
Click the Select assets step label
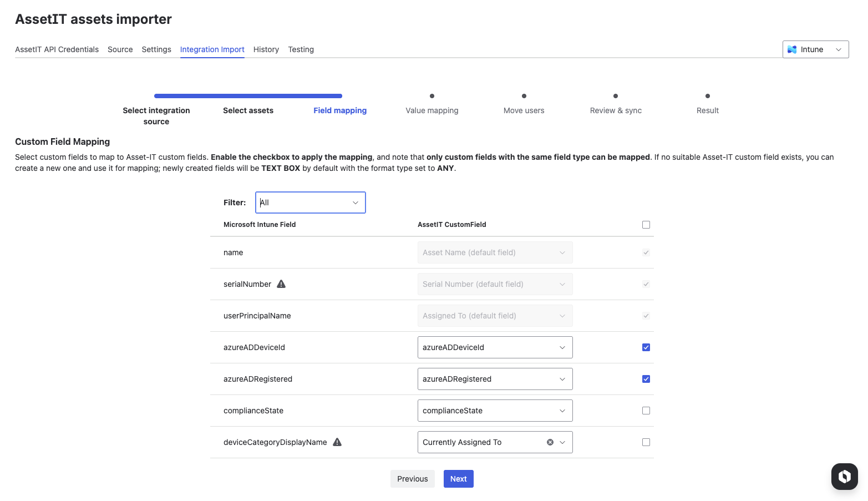point(248,110)
